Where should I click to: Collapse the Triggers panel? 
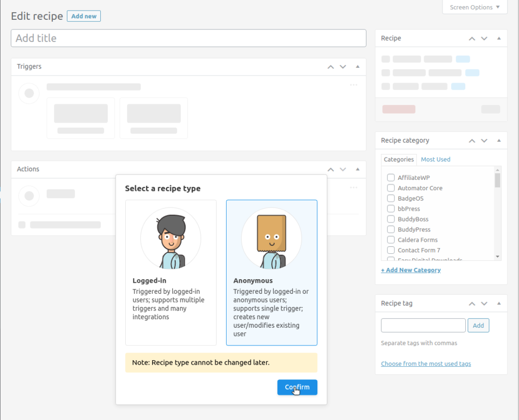pyautogui.click(x=357, y=66)
